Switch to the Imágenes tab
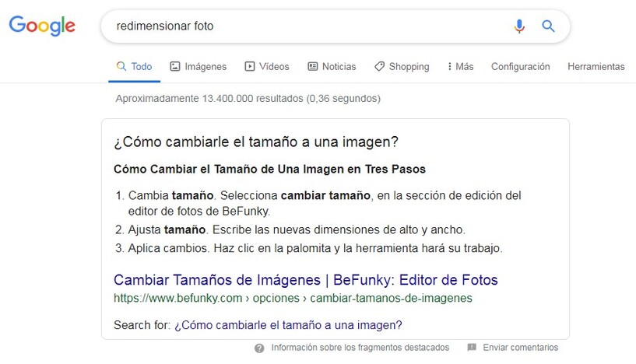 tap(199, 66)
